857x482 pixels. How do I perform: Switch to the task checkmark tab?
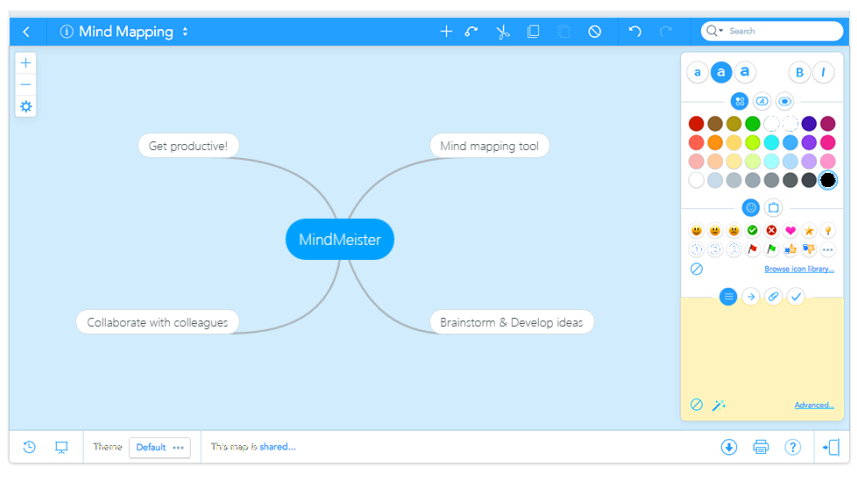click(x=796, y=297)
